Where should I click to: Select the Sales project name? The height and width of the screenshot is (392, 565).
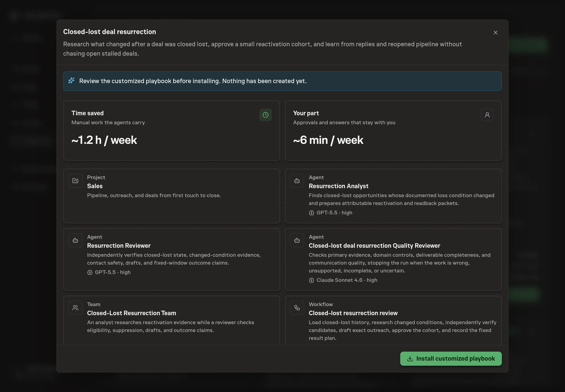[x=95, y=186]
